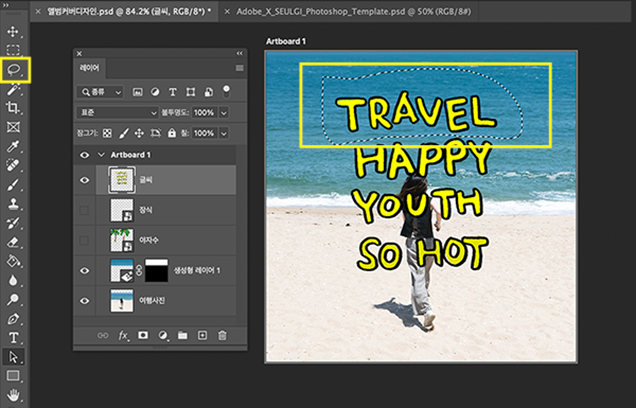Delete the selected layer
This screenshot has height=408, width=636.
(222, 335)
